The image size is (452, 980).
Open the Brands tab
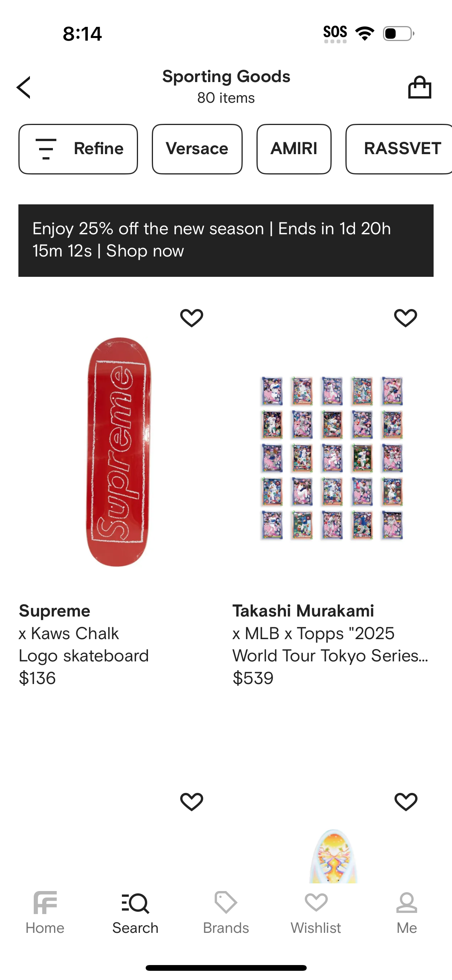click(x=226, y=913)
